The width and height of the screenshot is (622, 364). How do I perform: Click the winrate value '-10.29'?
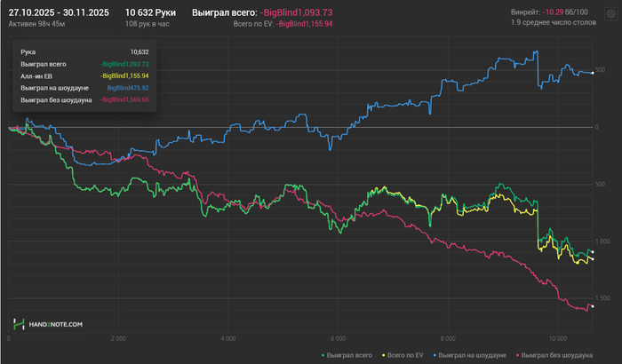[x=554, y=12]
